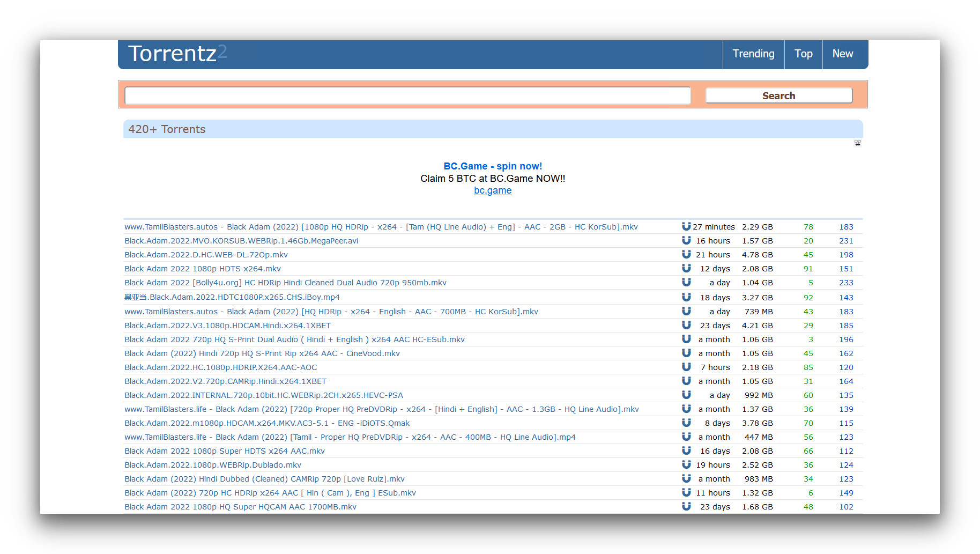Open Bolly4u.org HC HDRip Hindi Cleaned link

[x=285, y=283]
